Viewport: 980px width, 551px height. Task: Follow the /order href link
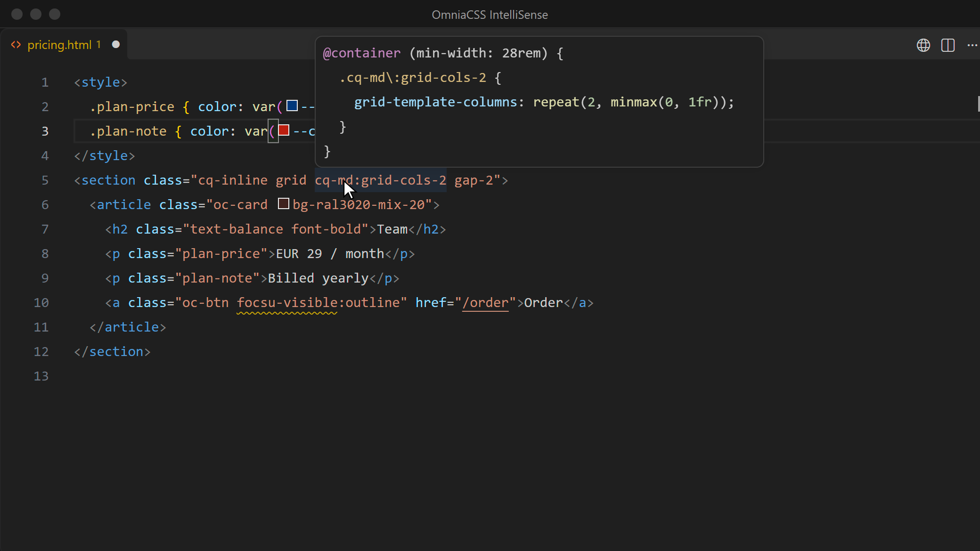pyautogui.click(x=485, y=303)
